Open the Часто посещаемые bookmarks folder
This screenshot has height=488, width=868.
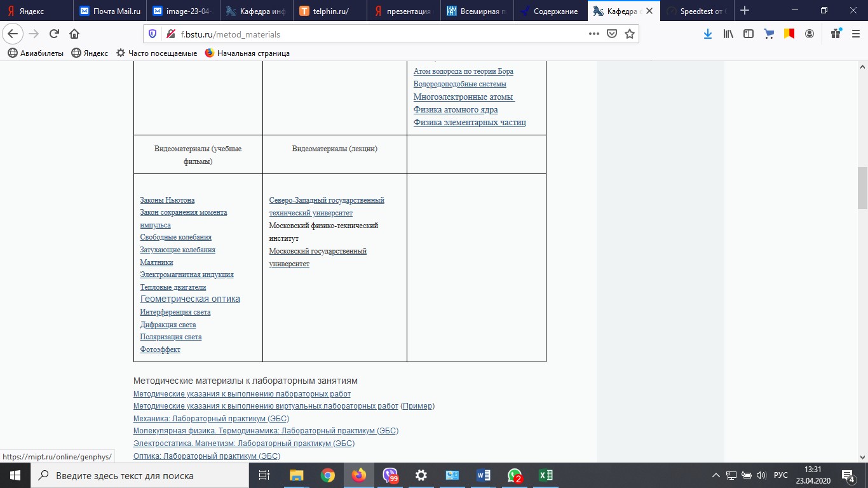click(x=157, y=53)
